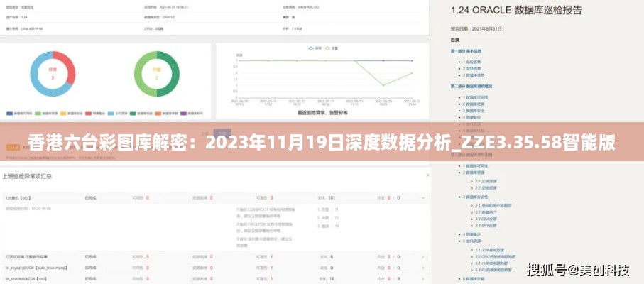
Task: Expand the lin_oracle【orcl】 row chevron
Action: 423,278
